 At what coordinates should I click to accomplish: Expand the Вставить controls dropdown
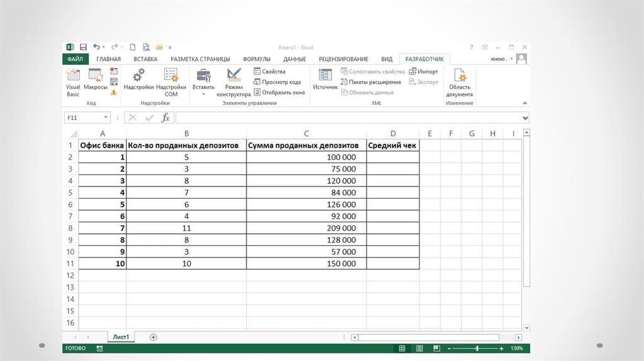point(203,94)
